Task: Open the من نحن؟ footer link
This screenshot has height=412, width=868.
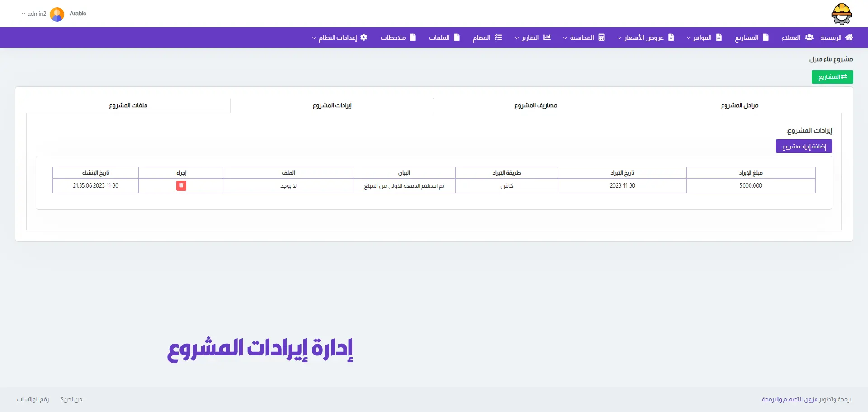Action: click(71, 399)
